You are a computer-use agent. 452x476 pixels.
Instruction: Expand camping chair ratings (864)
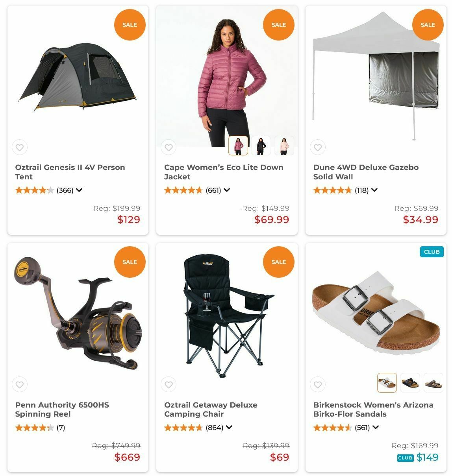(x=229, y=427)
